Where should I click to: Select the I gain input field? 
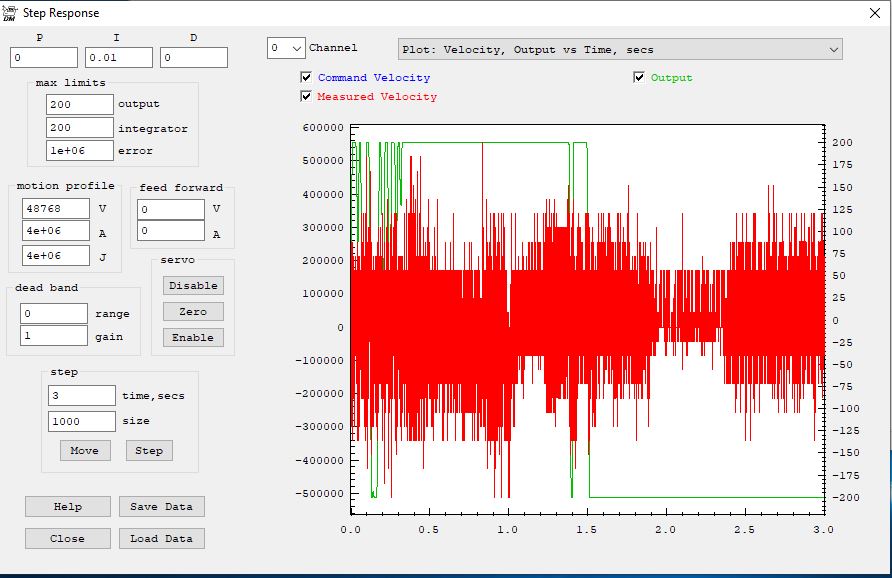[x=119, y=58]
